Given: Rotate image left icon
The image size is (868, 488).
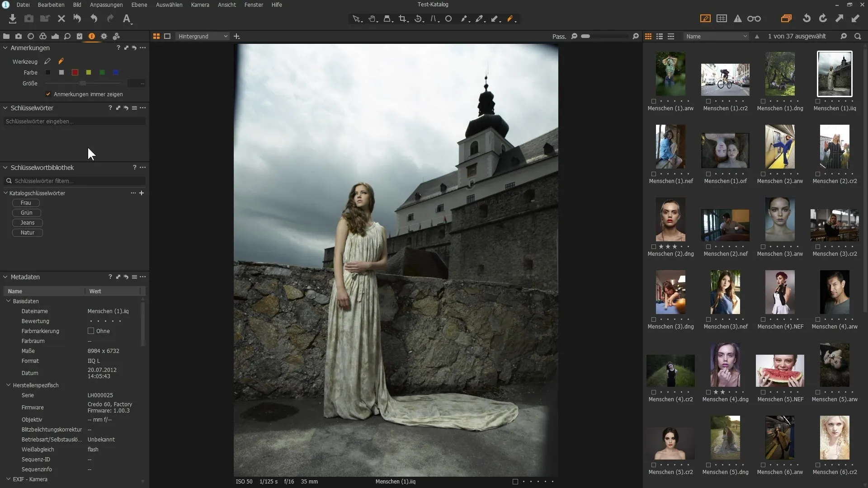Looking at the screenshot, I should pyautogui.click(x=807, y=19).
